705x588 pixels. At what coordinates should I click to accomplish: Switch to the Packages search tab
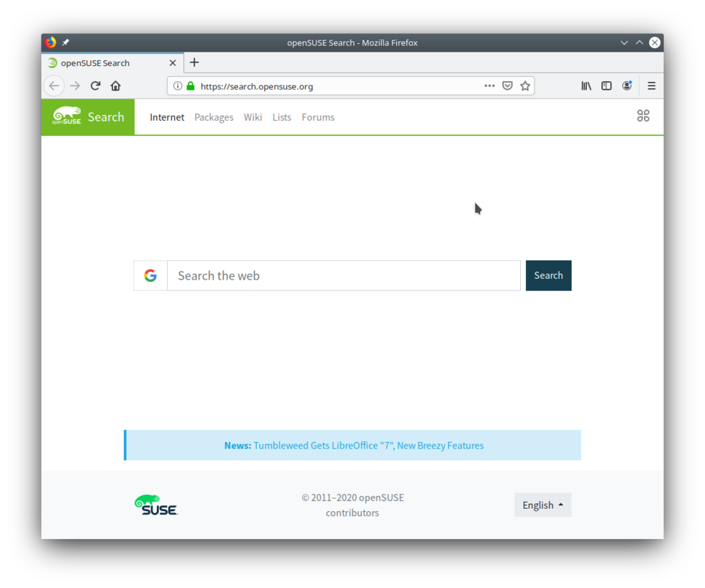pyautogui.click(x=214, y=117)
